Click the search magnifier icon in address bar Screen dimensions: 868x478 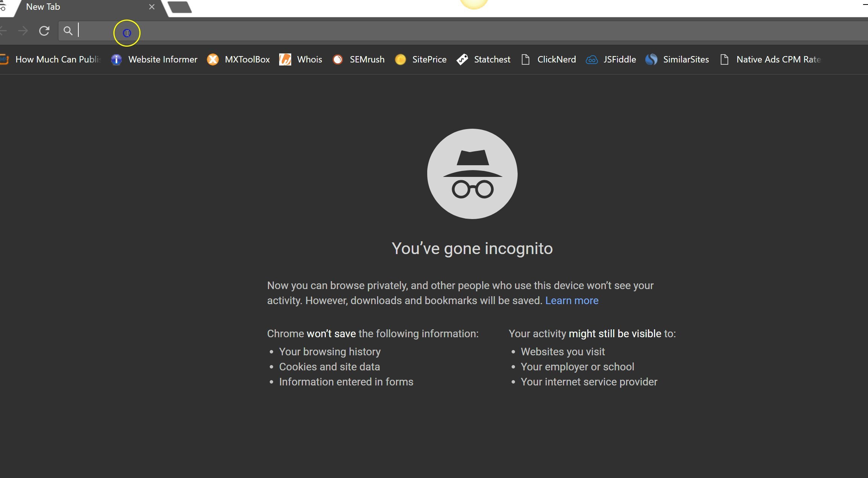tap(68, 31)
